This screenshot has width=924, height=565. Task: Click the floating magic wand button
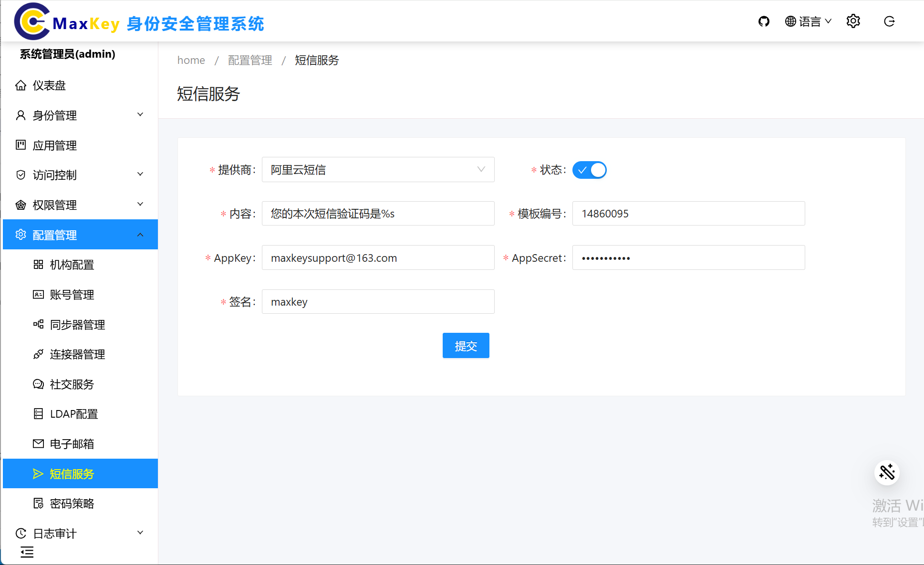pyautogui.click(x=887, y=473)
